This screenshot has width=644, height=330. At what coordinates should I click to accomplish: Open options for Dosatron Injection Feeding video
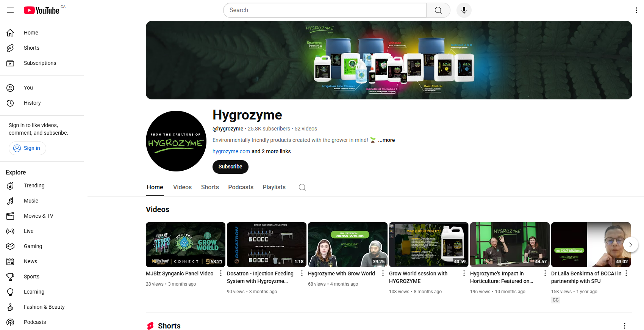302,273
